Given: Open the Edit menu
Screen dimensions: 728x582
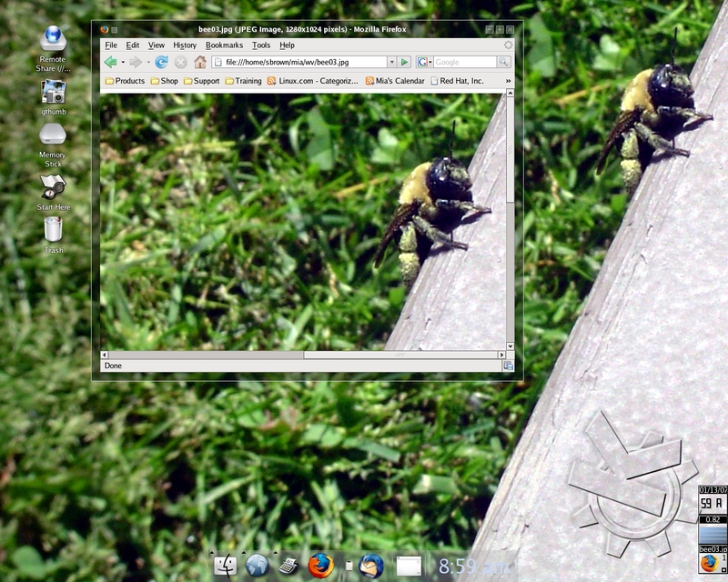Looking at the screenshot, I should (x=132, y=45).
